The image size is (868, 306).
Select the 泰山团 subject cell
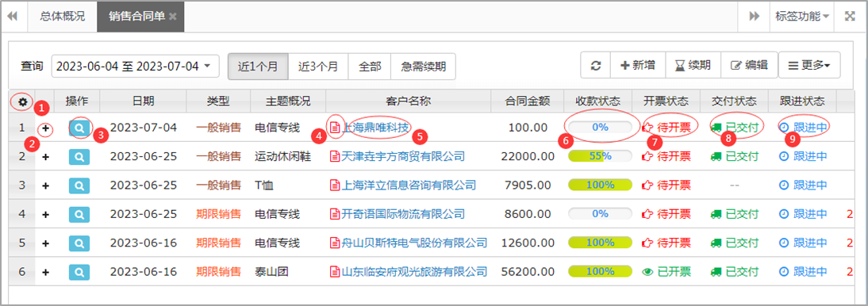pyautogui.click(x=271, y=272)
